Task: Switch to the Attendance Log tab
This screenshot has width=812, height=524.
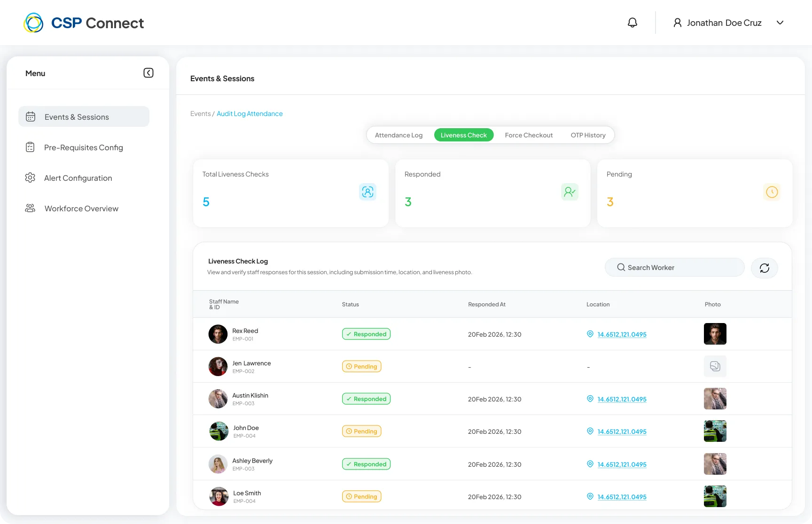Action: [x=399, y=135]
